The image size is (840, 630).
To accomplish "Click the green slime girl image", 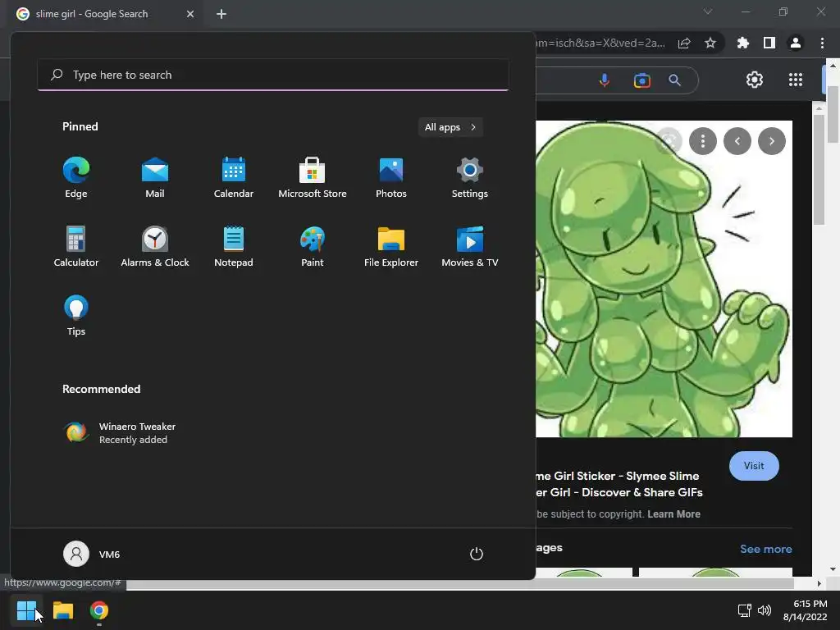I will (664, 279).
